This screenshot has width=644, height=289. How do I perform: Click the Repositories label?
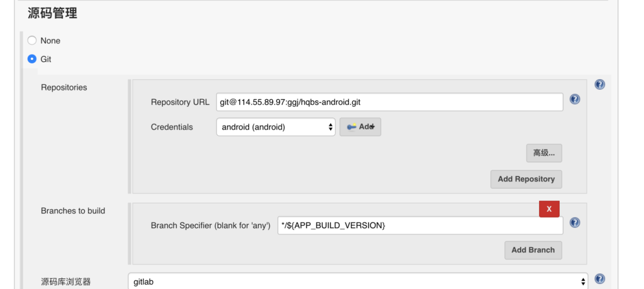click(64, 87)
